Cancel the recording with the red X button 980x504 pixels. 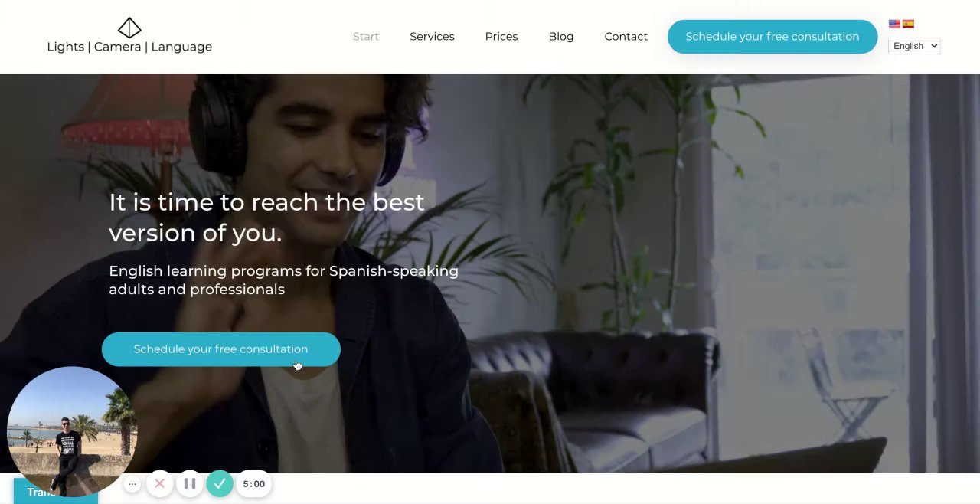[x=159, y=484]
